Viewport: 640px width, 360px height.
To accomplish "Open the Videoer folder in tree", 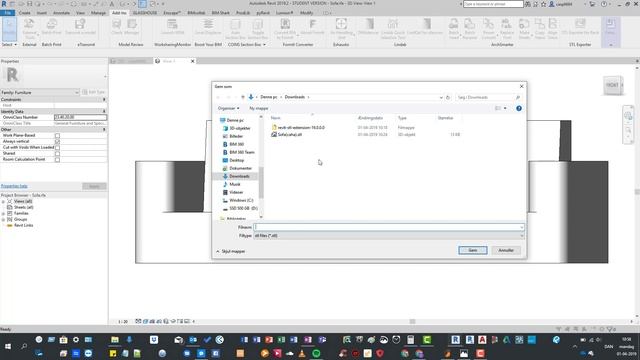I will 236,192.
